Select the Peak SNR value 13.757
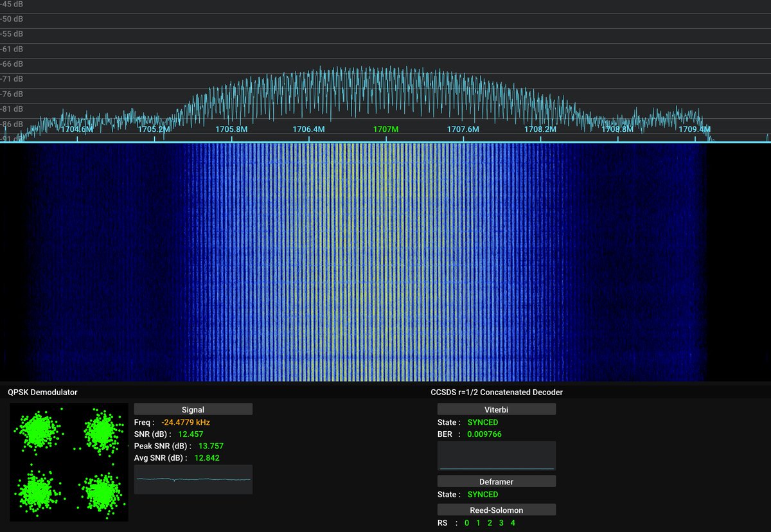Viewport: 771px width, 532px height. tap(211, 446)
